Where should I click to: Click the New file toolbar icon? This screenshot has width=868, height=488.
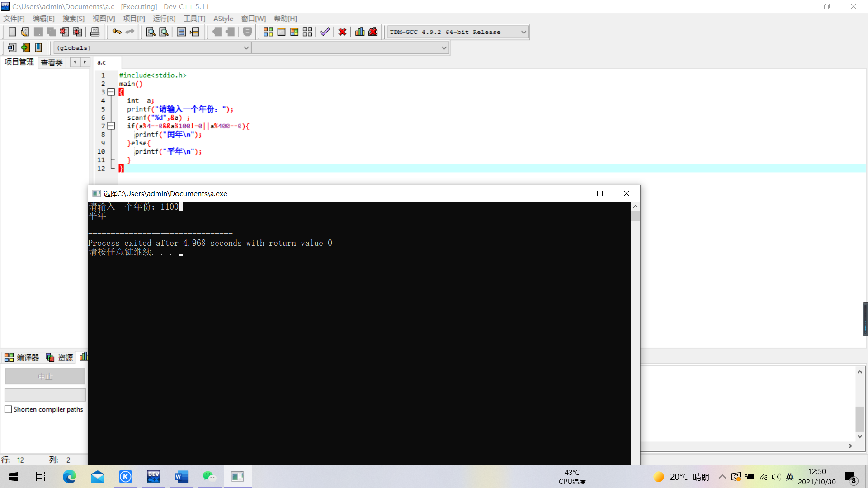[x=12, y=32]
